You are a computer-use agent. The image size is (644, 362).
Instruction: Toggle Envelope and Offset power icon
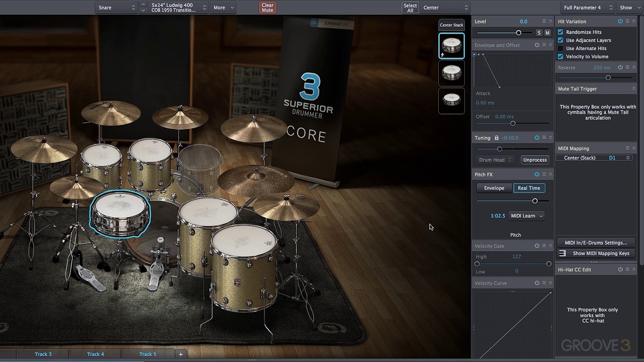point(537,45)
